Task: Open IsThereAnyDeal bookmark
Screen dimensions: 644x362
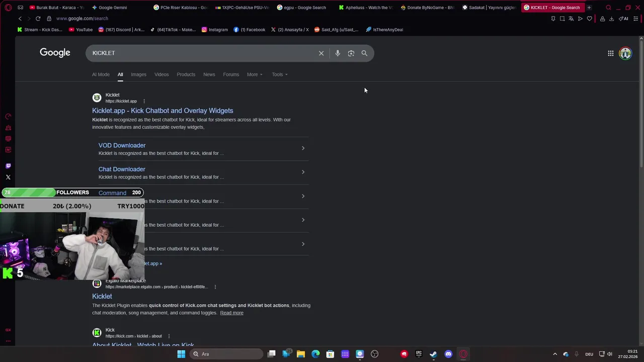Action: [x=384, y=30]
